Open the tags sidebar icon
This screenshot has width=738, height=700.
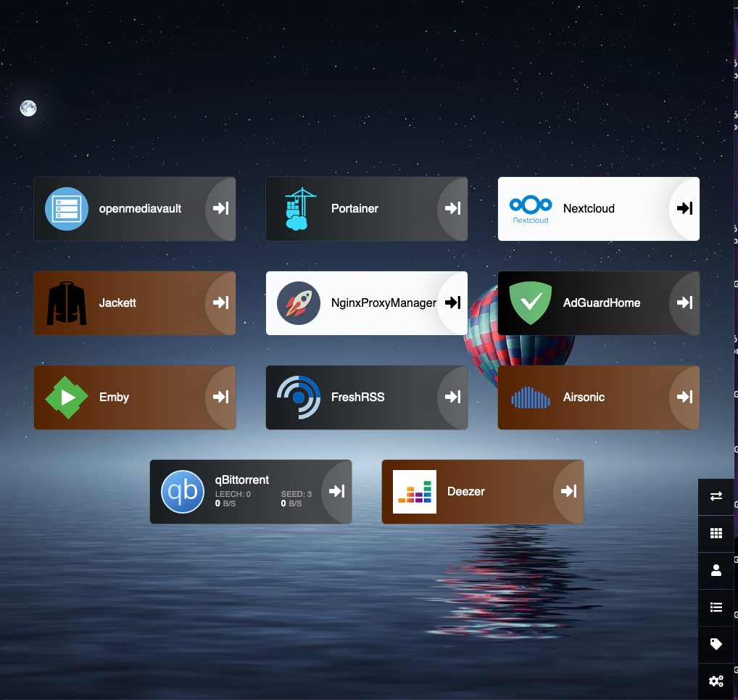[716, 644]
